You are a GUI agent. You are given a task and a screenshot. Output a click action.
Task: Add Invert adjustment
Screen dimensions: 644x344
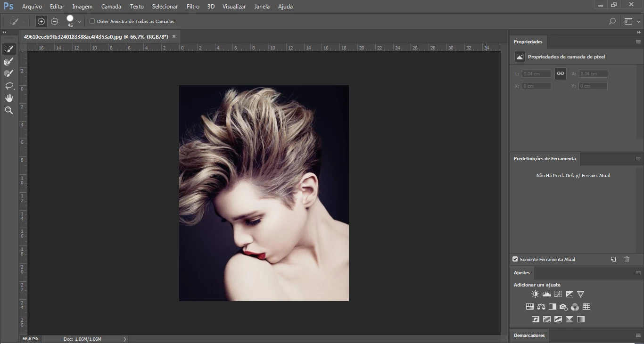pyautogui.click(x=536, y=319)
